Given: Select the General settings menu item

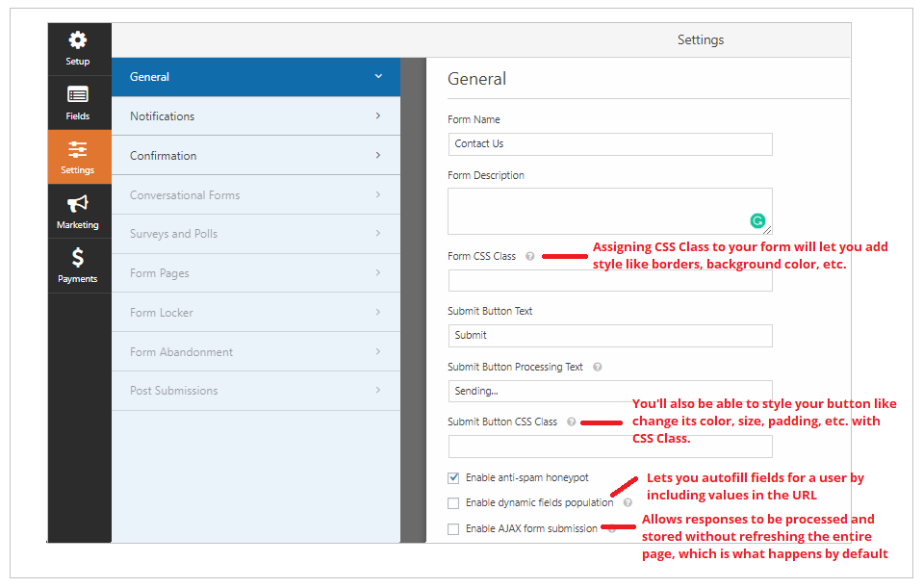Looking at the screenshot, I should (256, 77).
